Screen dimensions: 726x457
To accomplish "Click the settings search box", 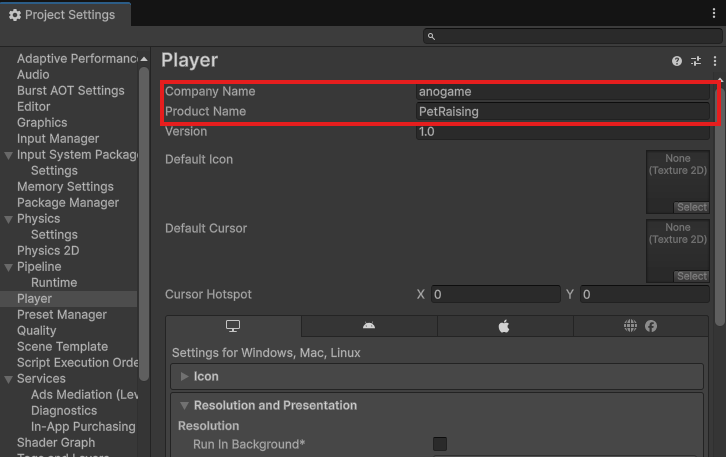I will point(573,36).
